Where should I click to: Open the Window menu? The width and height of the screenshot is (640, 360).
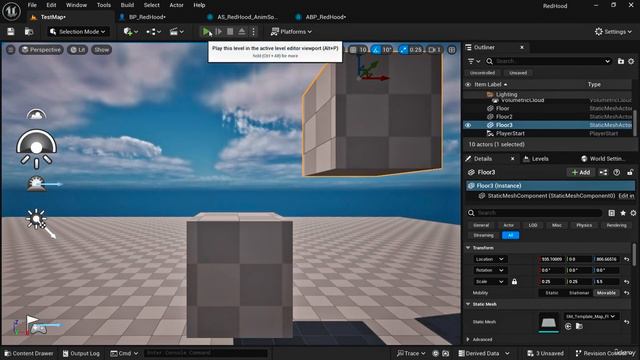tap(76, 5)
